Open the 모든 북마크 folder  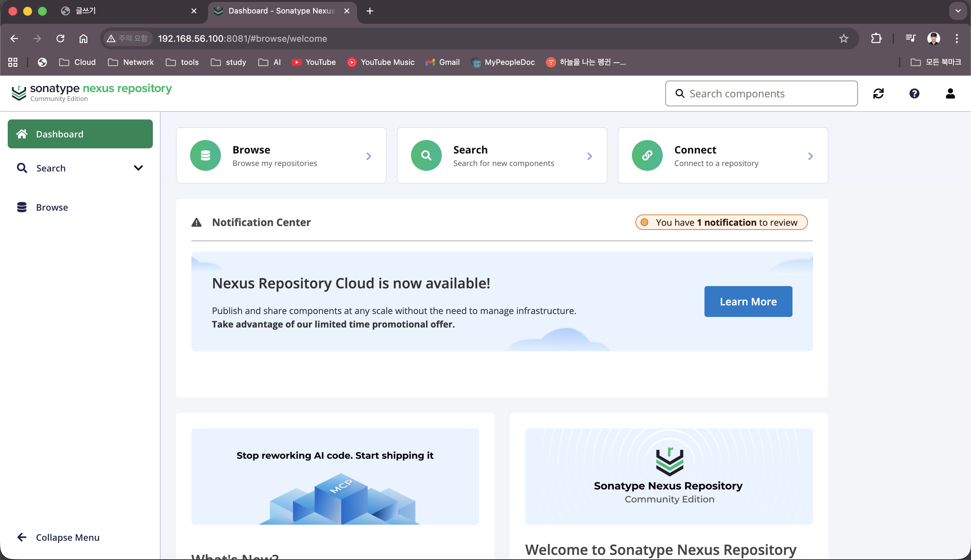click(x=936, y=62)
